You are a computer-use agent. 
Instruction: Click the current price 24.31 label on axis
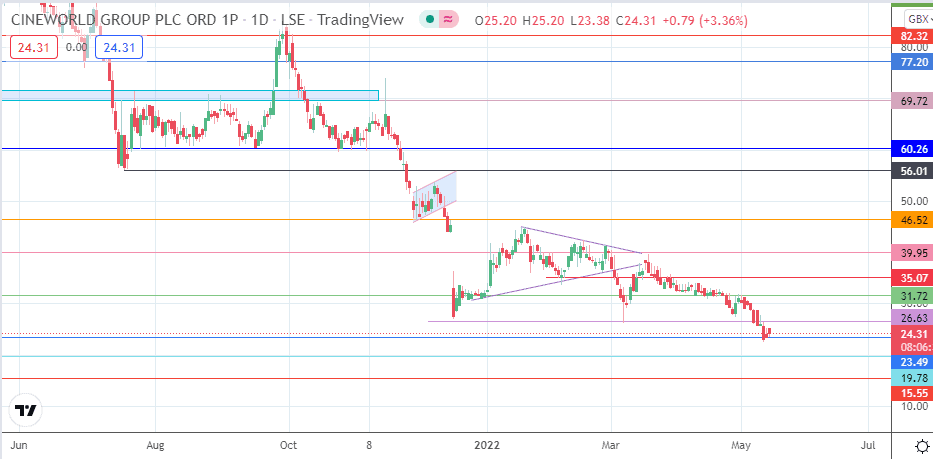pyautogui.click(x=912, y=333)
